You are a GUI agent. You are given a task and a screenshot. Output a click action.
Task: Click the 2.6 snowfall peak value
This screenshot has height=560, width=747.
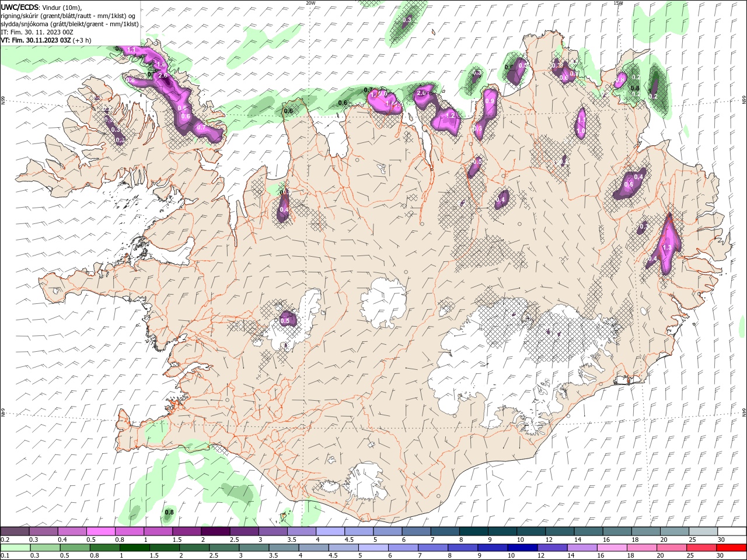click(x=163, y=75)
